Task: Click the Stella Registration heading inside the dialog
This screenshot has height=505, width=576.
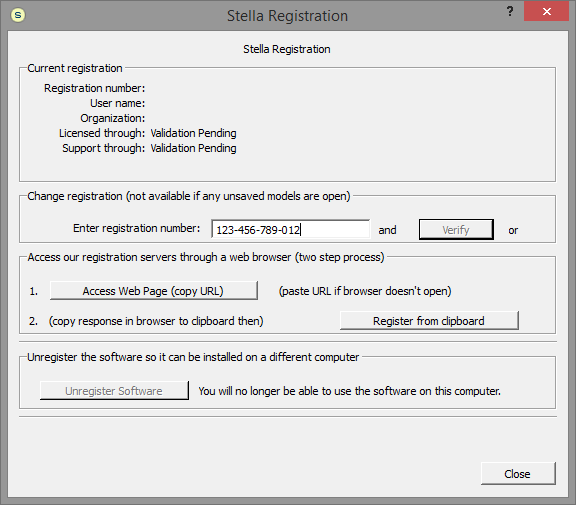Action: point(287,49)
